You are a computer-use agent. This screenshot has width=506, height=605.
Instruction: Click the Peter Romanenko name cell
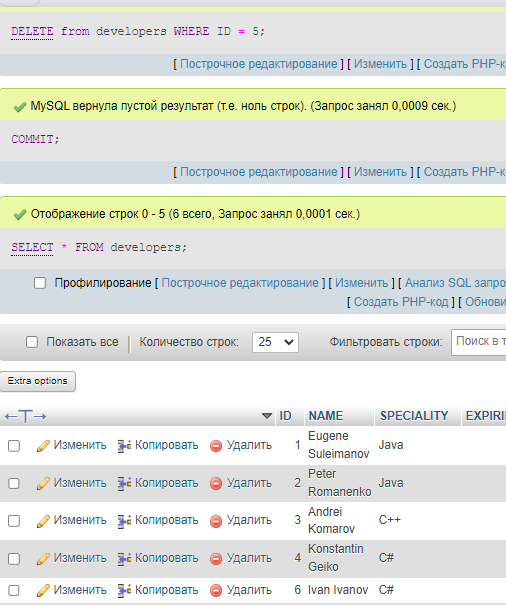340,483
